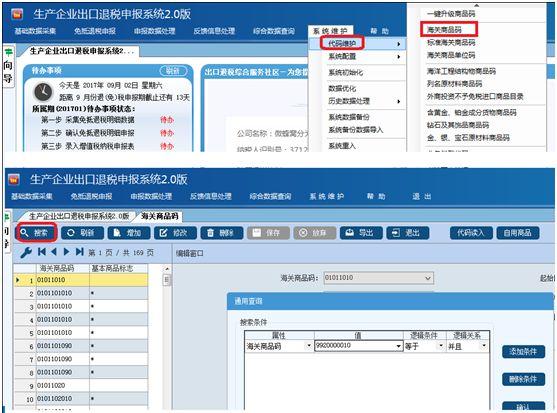This screenshot has width=557, height=413.
Task: Click scroll-up arrow atop the code submenu
Action: [x=476, y=5]
